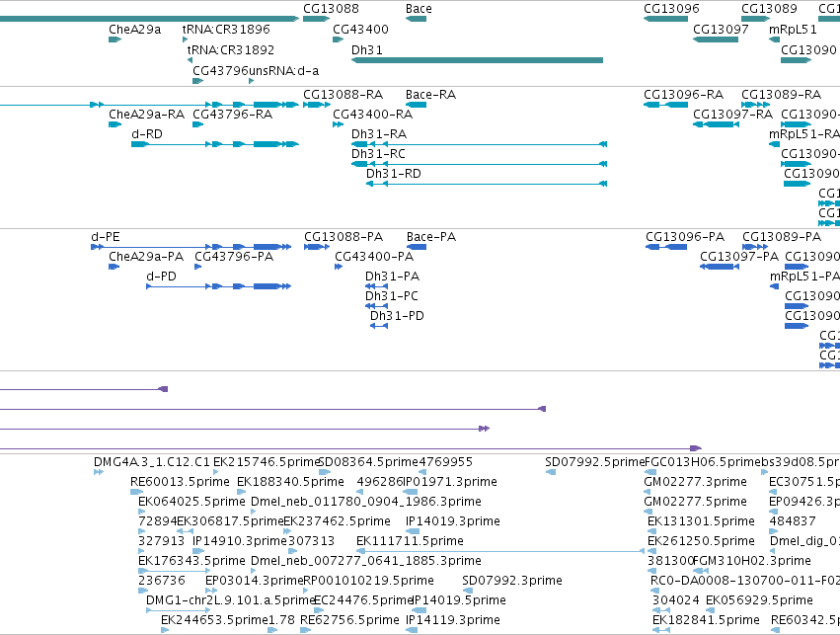Click the tRNA:CR31896 label

click(226, 30)
